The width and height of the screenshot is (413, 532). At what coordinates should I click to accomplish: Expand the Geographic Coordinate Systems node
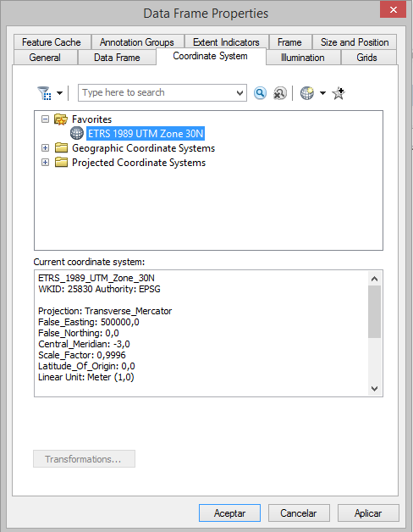[45, 148]
